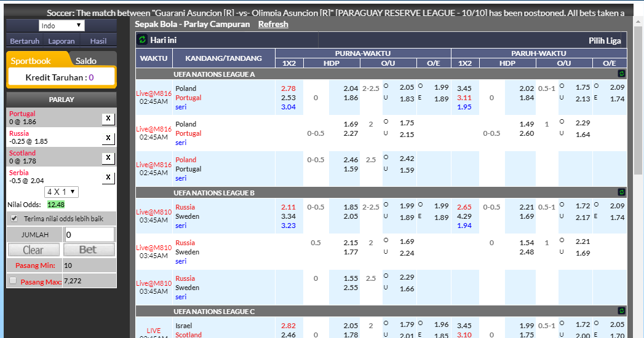This screenshot has width=644, height=338.
Task: Pick full-time Over 2-2.5 odds 2.05 in Poland vs Portugal
Action: (x=407, y=87)
